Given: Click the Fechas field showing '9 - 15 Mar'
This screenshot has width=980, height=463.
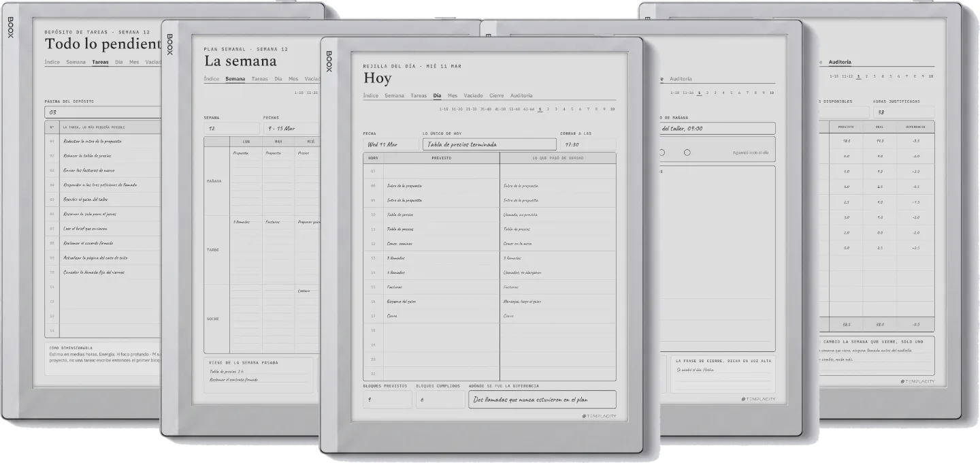Looking at the screenshot, I should (x=291, y=128).
